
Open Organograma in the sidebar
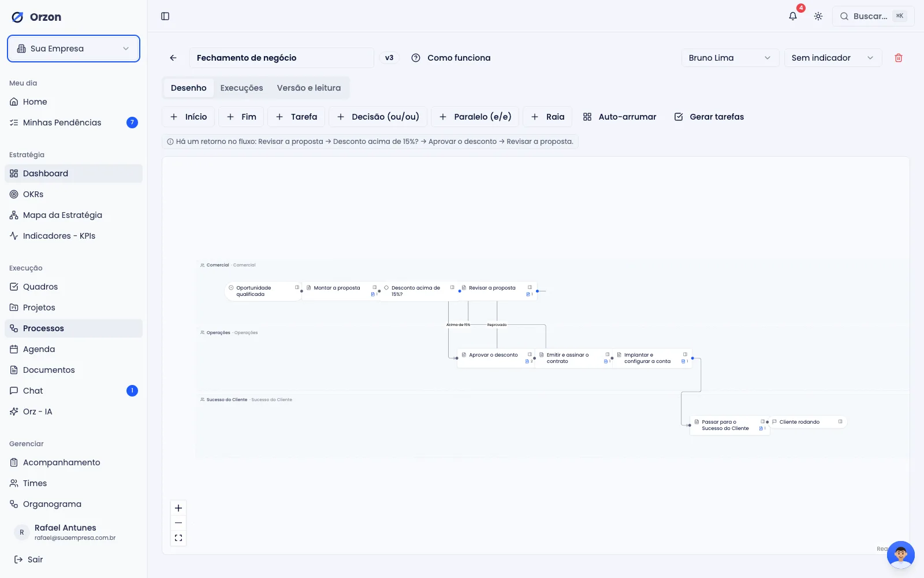[x=73, y=504]
